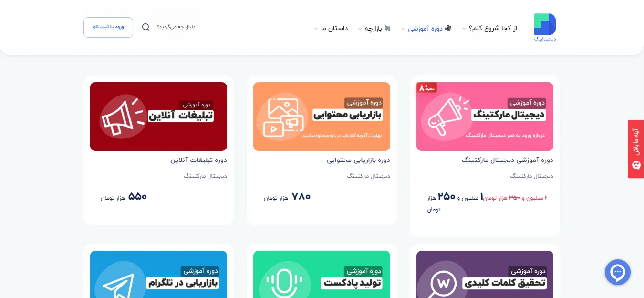Open the داستان ما menu item
The height and width of the screenshot is (298, 644).
334,28
